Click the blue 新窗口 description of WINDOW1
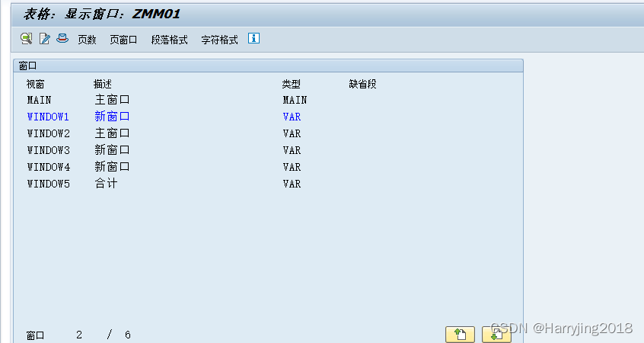 pos(112,117)
